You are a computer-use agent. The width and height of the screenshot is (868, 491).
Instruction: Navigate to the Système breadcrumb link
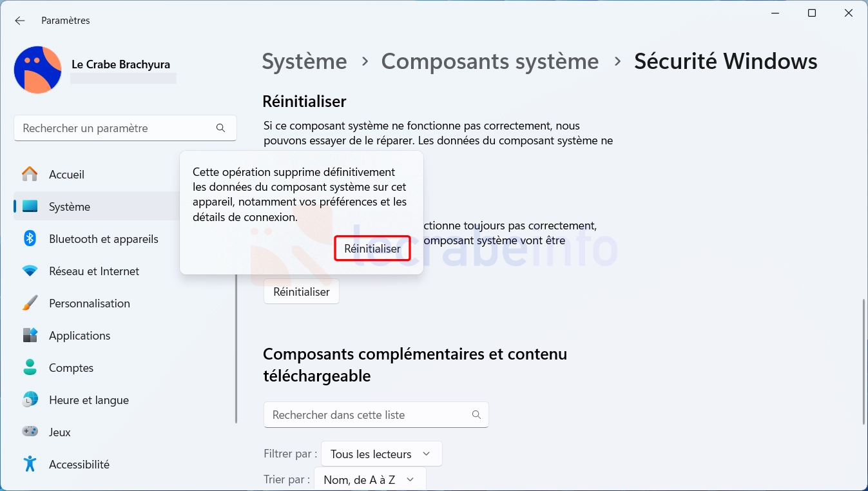[x=304, y=61]
